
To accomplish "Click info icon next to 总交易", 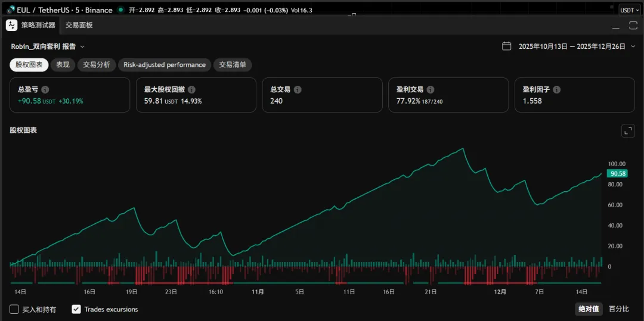I will pyautogui.click(x=298, y=89).
